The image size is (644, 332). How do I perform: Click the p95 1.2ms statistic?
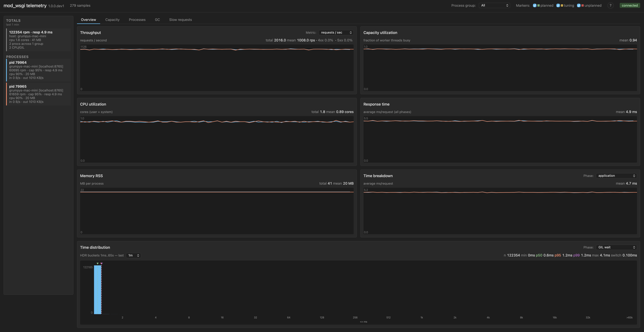click(x=563, y=255)
